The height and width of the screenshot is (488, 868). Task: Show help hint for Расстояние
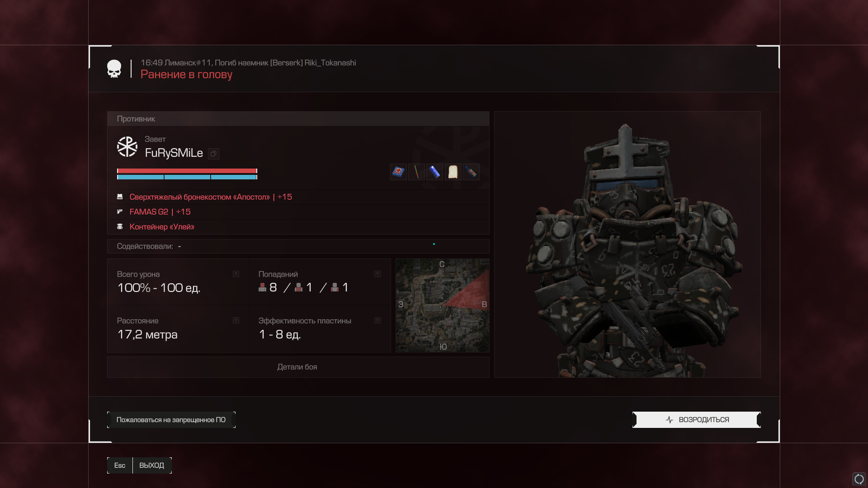point(236,320)
